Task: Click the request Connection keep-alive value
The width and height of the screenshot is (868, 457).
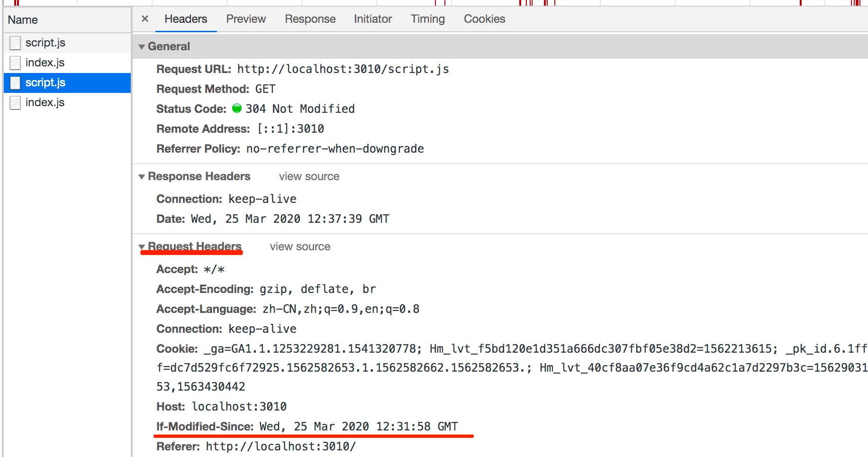Action: point(262,329)
